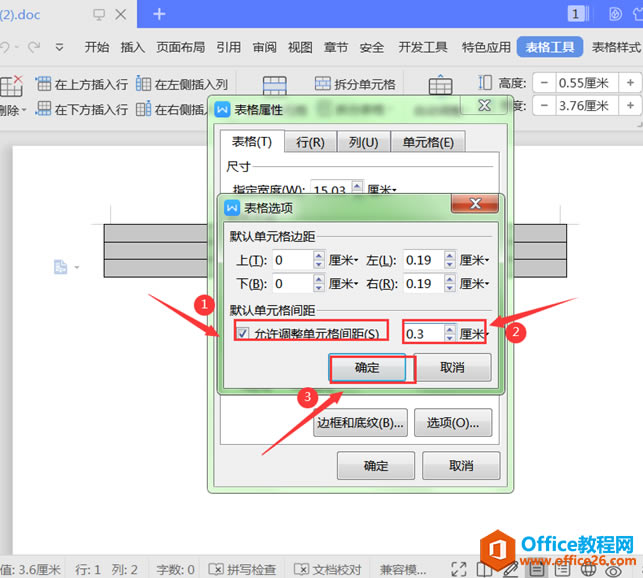This screenshot has width=643, height=578.
Task: Open the Table Style ribbon tab
Action: (x=616, y=47)
